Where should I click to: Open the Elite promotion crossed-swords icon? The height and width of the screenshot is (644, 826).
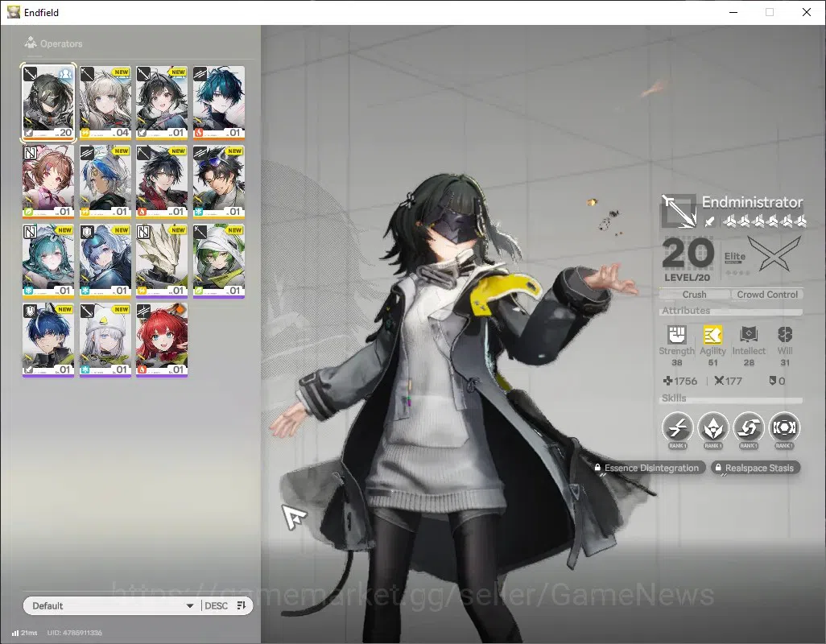[x=774, y=254]
